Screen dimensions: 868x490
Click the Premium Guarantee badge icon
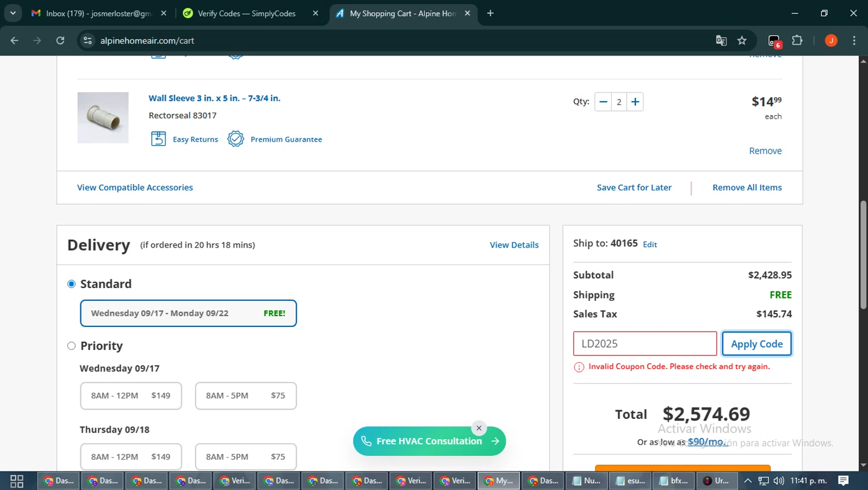click(236, 139)
